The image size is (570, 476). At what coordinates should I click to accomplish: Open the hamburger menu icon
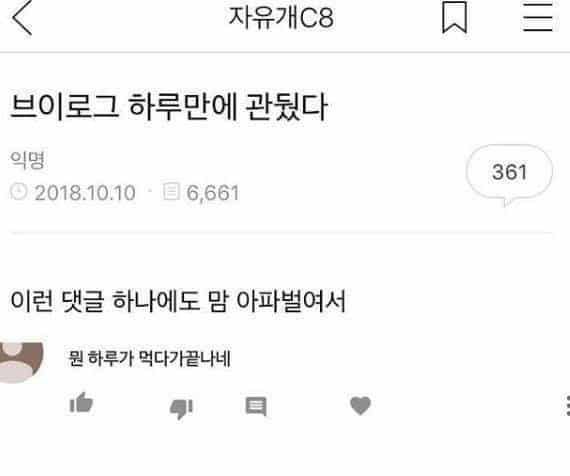(x=538, y=17)
